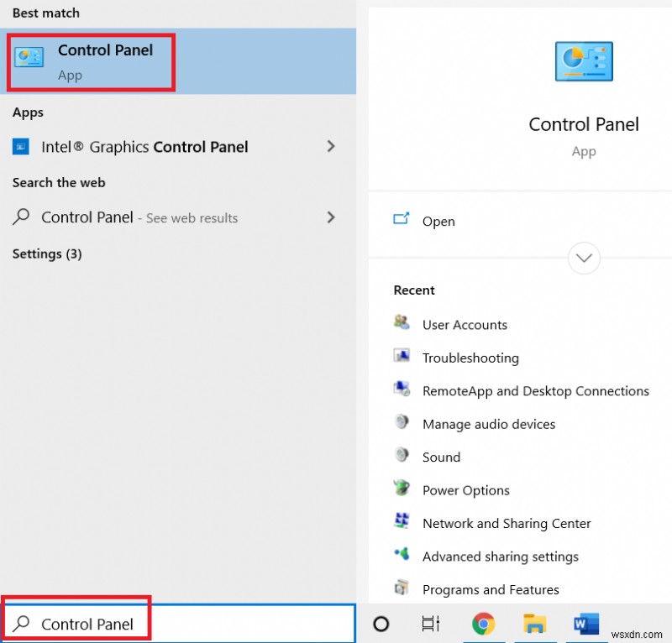The image size is (672, 643).
Task: Expand the web results chevron arrow
Action: point(330,217)
